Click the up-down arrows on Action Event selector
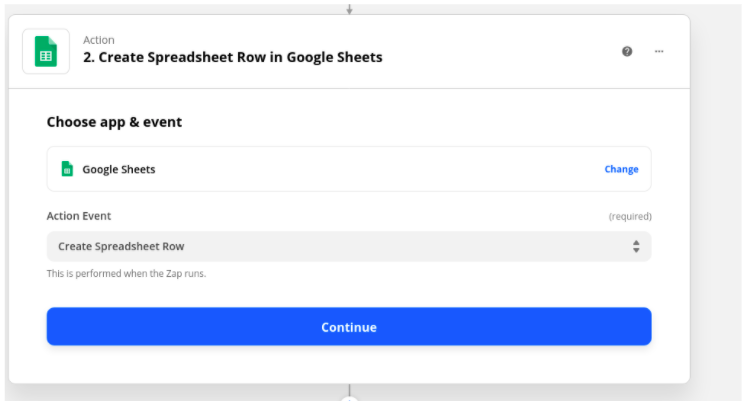This screenshot has width=746, height=404. point(636,246)
